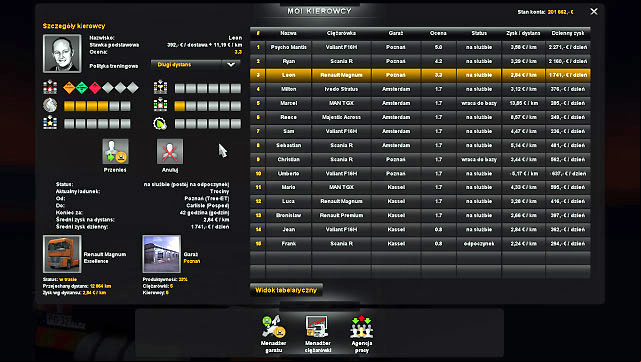Screen dimensions: 641x362
Task: Open the Agencja pracy icon
Action: [x=362, y=327]
